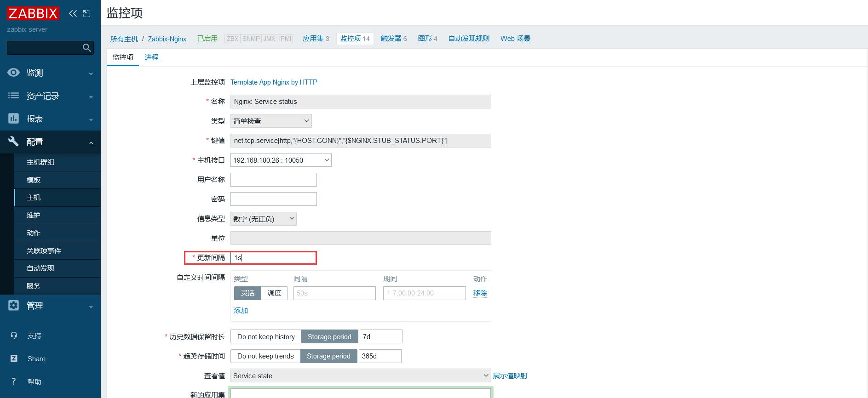Select 调度 interval type
The image size is (868, 398).
point(275,293)
